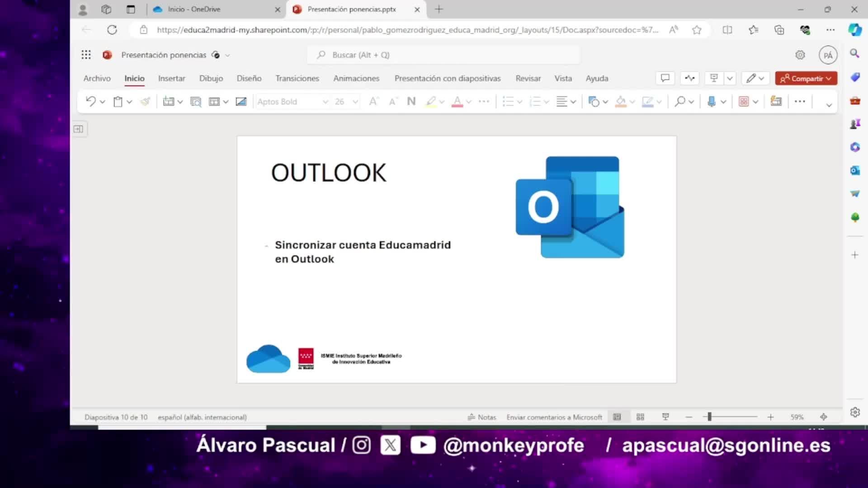Screen dimensions: 868x488
Task: Click the Dictate microphone icon
Action: (x=711, y=101)
